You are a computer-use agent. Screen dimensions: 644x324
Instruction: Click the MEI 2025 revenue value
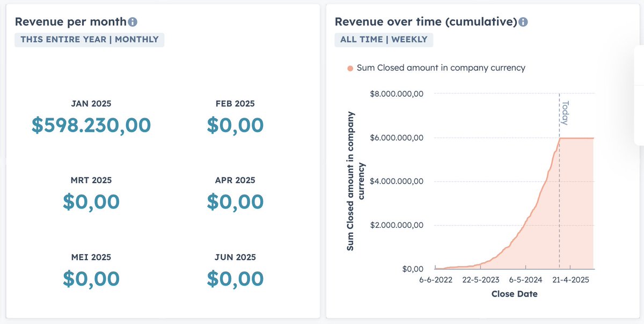(91, 278)
